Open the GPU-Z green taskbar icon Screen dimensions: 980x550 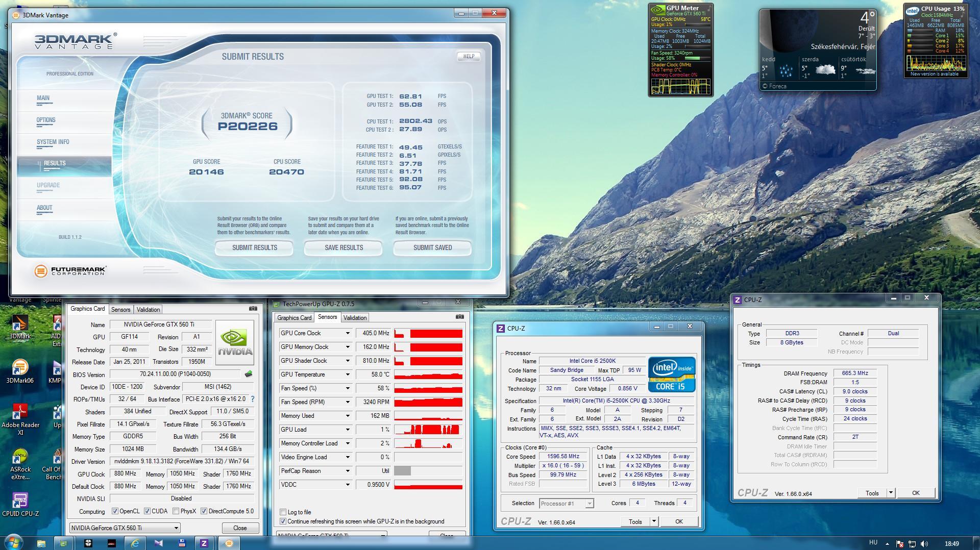pos(64,543)
